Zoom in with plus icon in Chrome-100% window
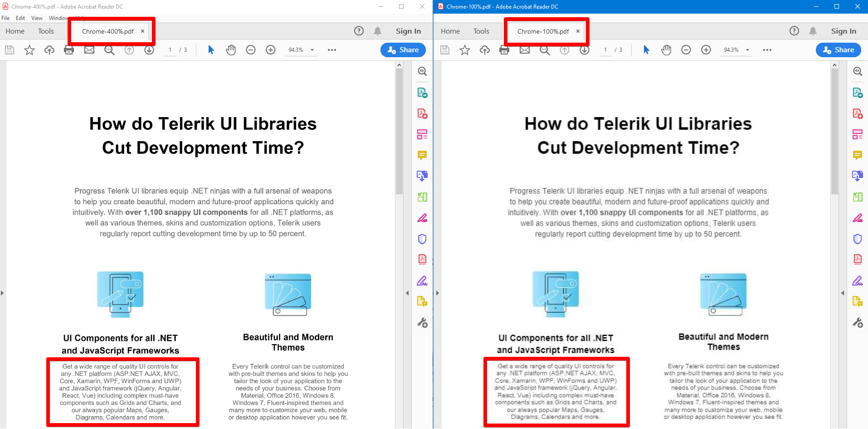The width and height of the screenshot is (868, 429). (x=706, y=50)
